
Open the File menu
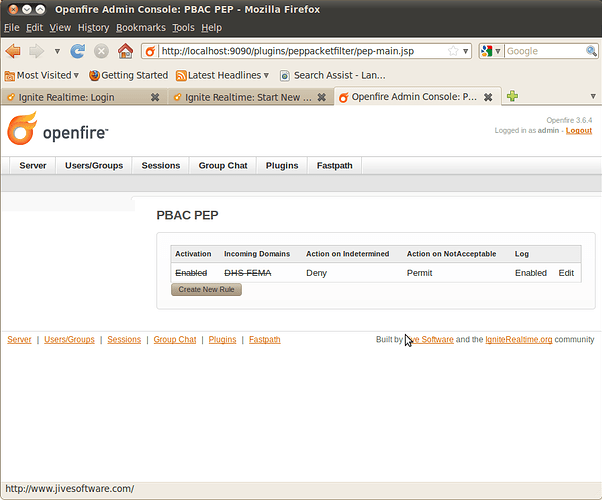click(x=12, y=28)
